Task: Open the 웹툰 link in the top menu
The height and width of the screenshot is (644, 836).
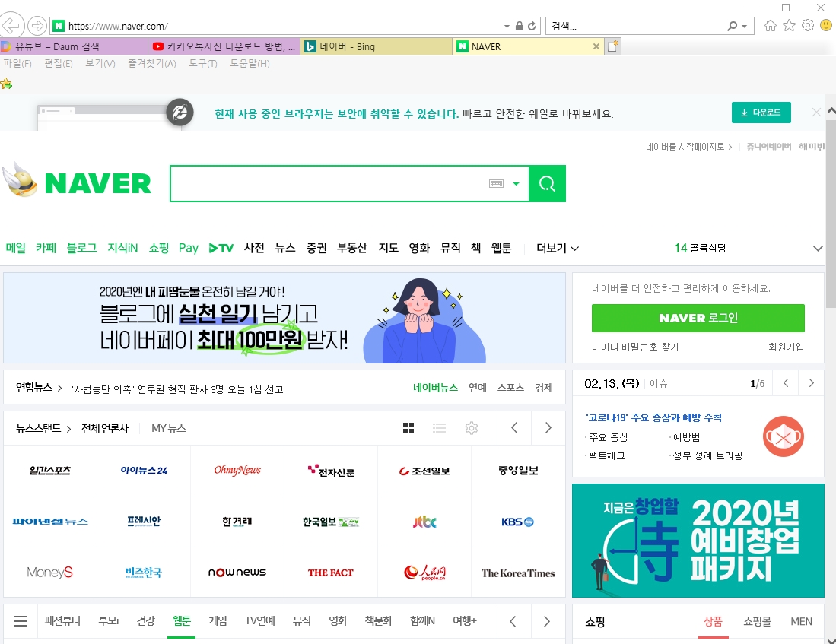Action: [x=501, y=249]
